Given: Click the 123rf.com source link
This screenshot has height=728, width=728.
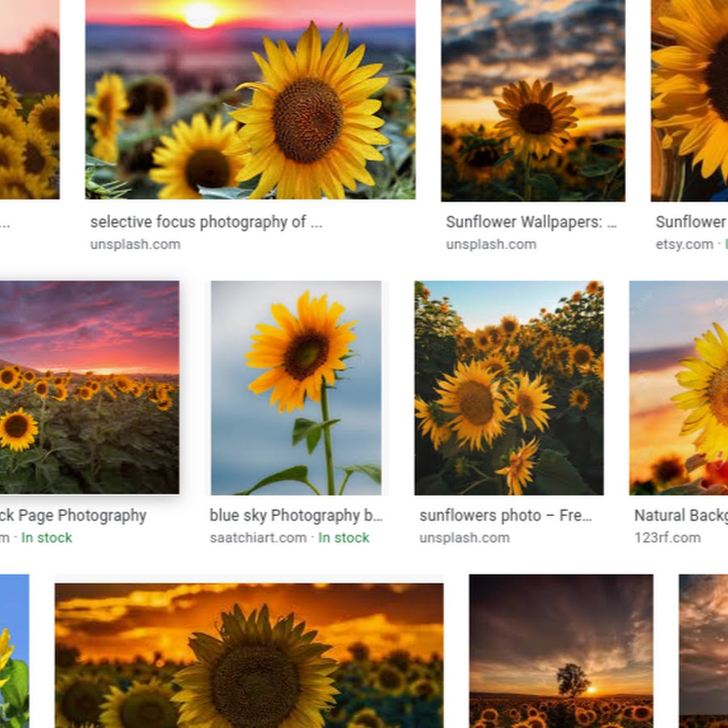Looking at the screenshot, I should 667,538.
